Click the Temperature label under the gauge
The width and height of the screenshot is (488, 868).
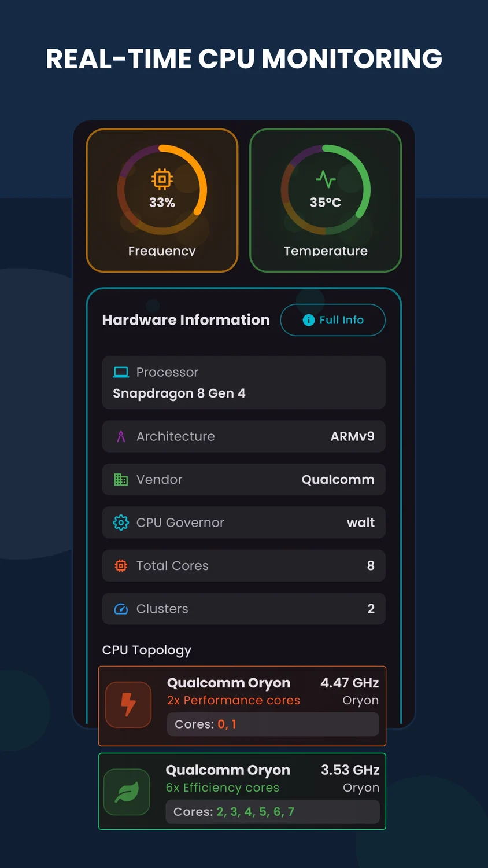[x=326, y=251]
